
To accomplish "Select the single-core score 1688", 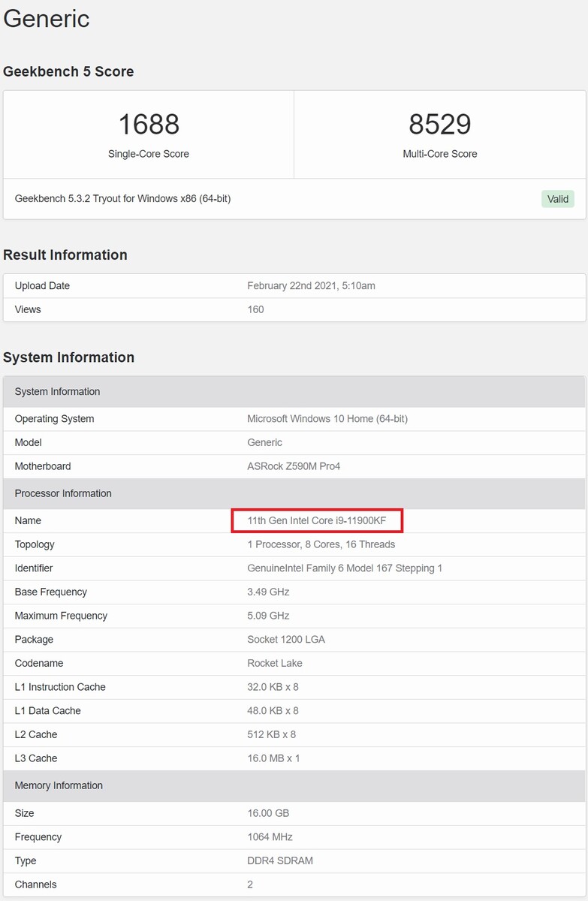I will coord(149,124).
